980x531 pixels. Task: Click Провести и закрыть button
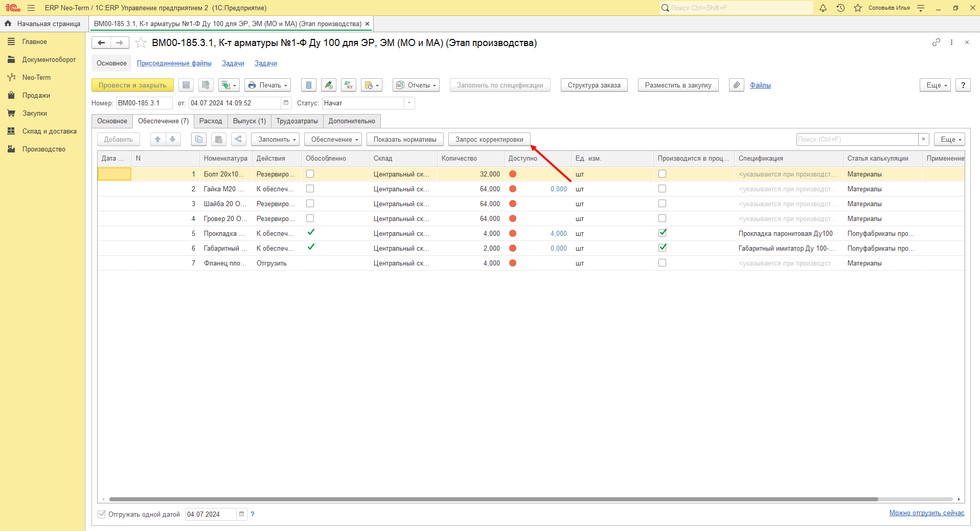click(x=132, y=85)
